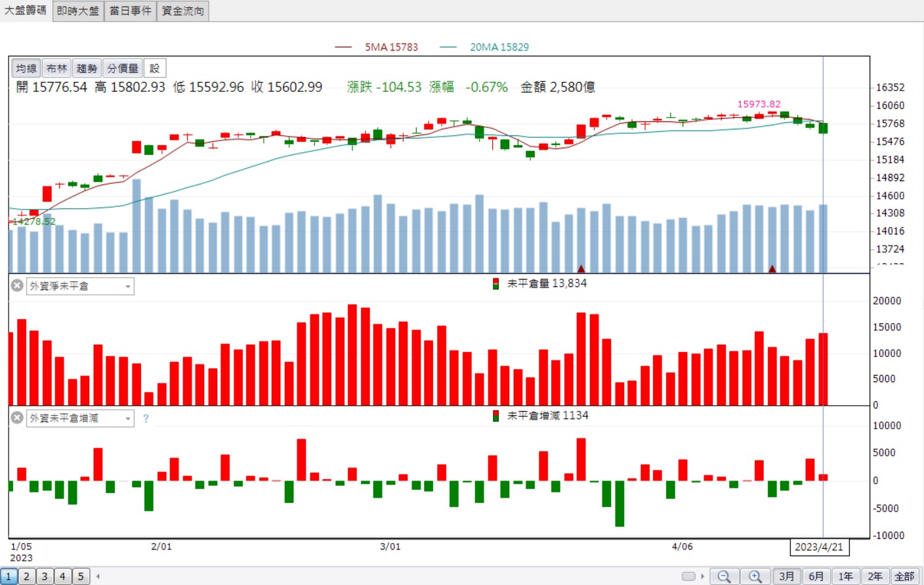Click the left scroll arrow after page 5
The height and width of the screenshot is (585, 924).
pos(98,576)
